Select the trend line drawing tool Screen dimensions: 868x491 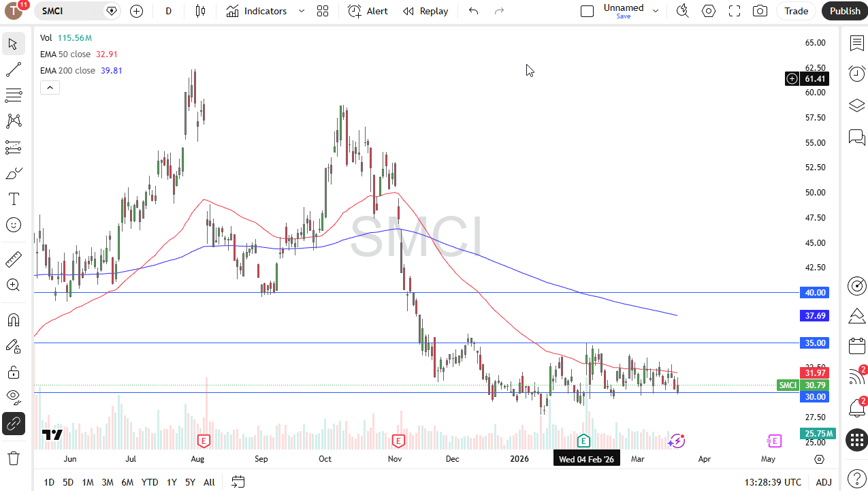point(13,69)
